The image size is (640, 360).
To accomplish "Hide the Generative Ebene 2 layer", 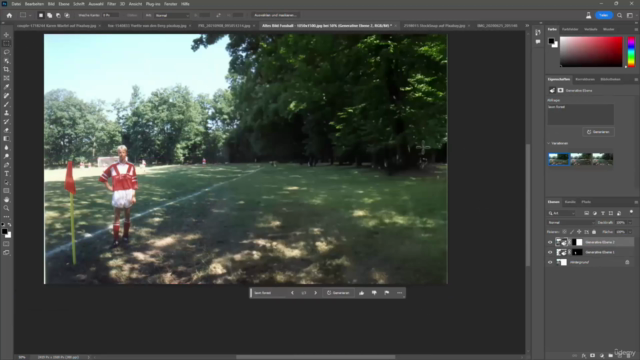I will tap(550, 242).
